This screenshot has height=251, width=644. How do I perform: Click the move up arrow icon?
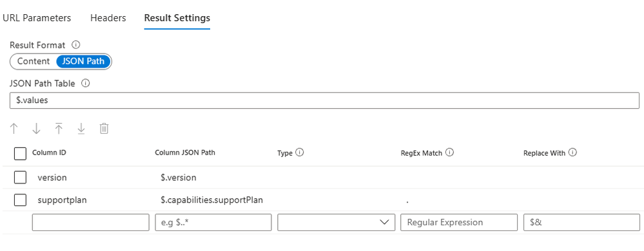tap(14, 129)
